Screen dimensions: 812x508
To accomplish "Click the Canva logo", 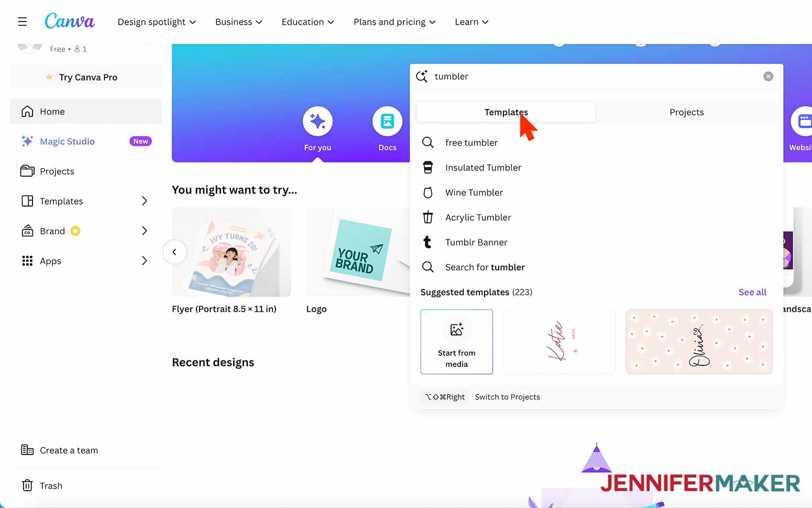I will point(70,21).
